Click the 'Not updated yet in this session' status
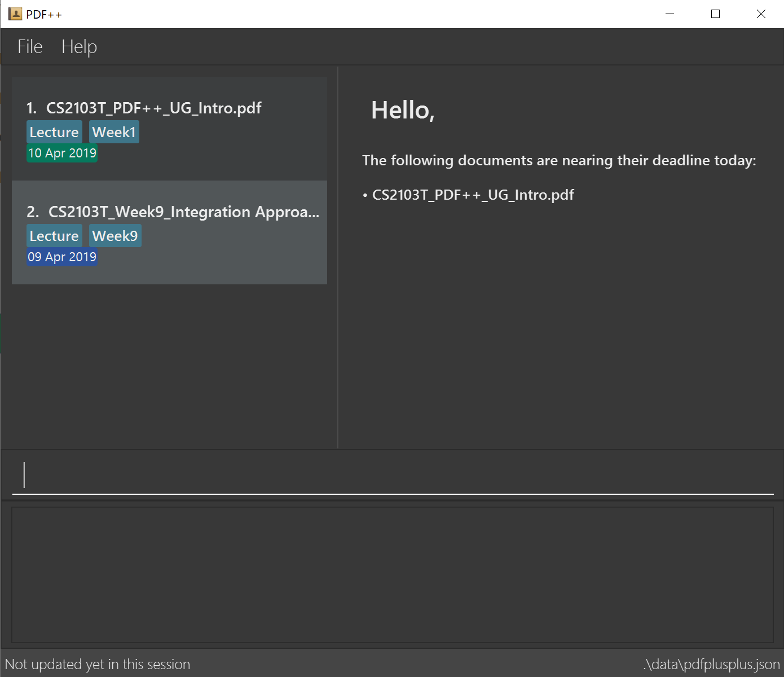 [98, 664]
